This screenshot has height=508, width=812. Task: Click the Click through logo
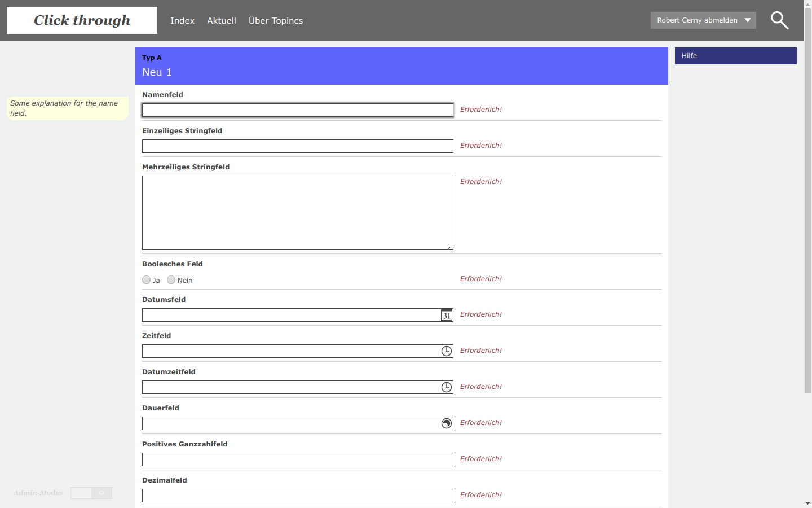[82, 20]
